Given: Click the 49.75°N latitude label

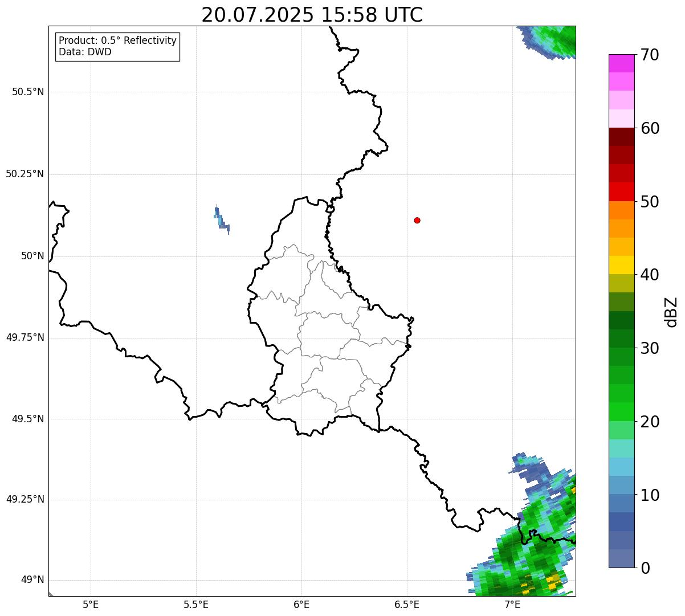Looking at the screenshot, I should click(x=25, y=337).
